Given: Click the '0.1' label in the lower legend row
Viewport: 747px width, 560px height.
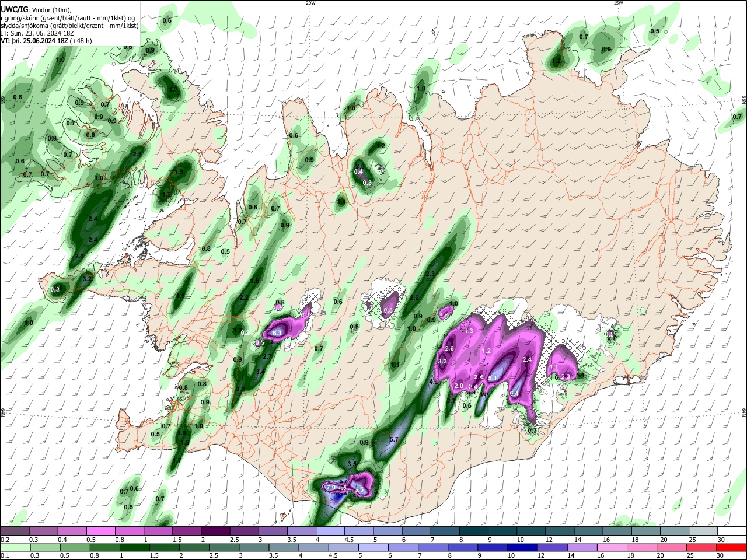Looking at the screenshot, I should coord(5,556).
